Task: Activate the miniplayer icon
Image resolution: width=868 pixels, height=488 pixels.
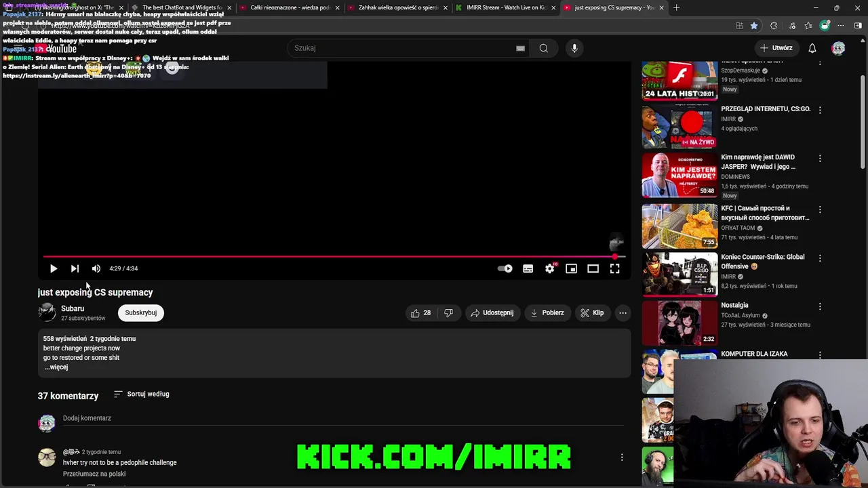Action: click(572, 268)
